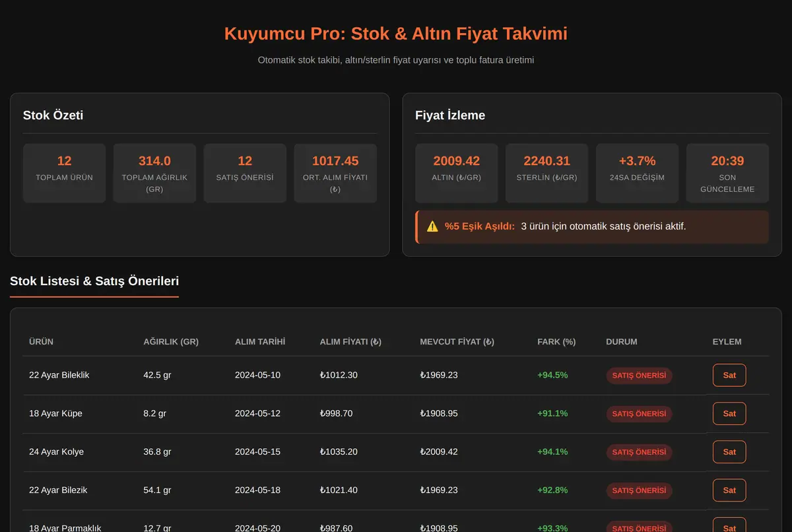Viewport: 792px width, 532px height.
Task: Click the warning triangle icon in the alert
Action: pyautogui.click(x=432, y=226)
